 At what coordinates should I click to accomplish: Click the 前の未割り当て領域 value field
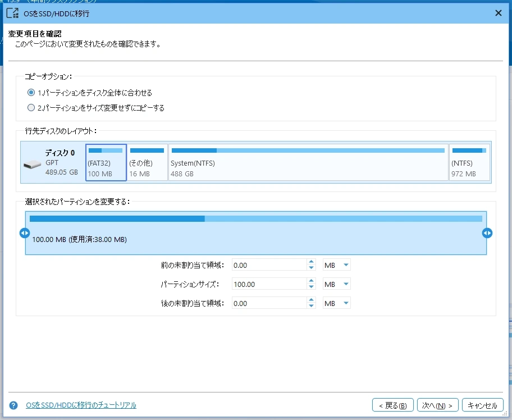pos(269,265)
